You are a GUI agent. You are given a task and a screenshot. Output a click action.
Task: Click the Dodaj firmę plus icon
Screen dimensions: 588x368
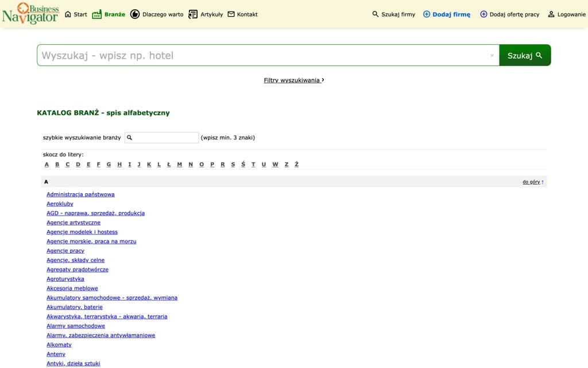coord(425,14)
